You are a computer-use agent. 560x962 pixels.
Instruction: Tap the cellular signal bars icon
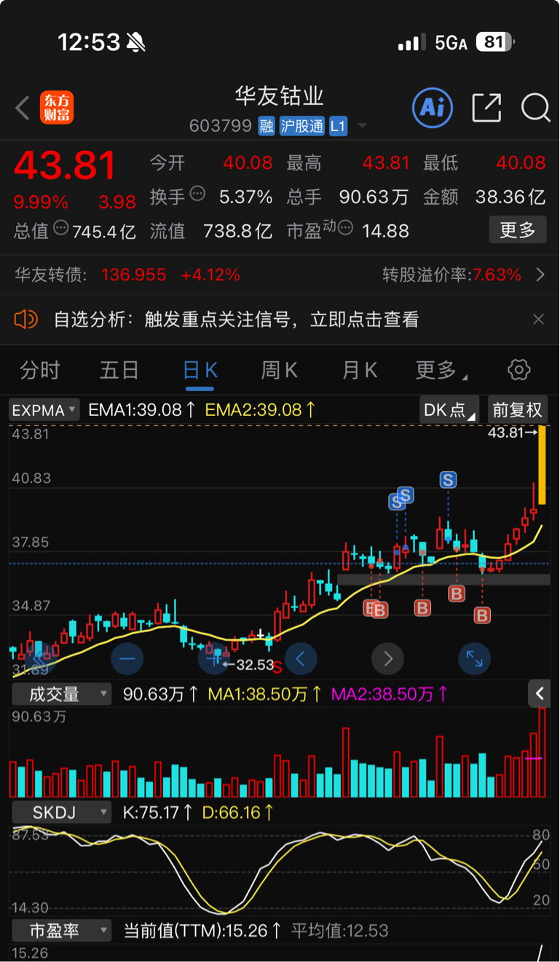(411, 43)
